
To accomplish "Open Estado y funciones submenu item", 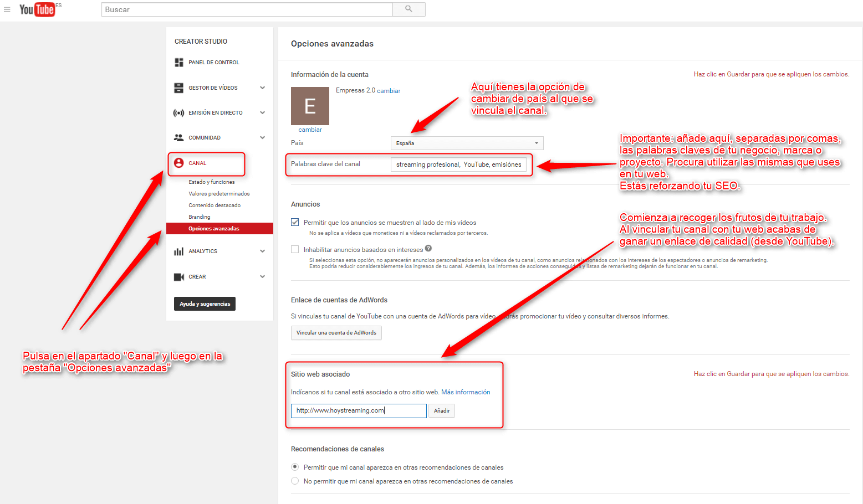I will click(212, 182).
